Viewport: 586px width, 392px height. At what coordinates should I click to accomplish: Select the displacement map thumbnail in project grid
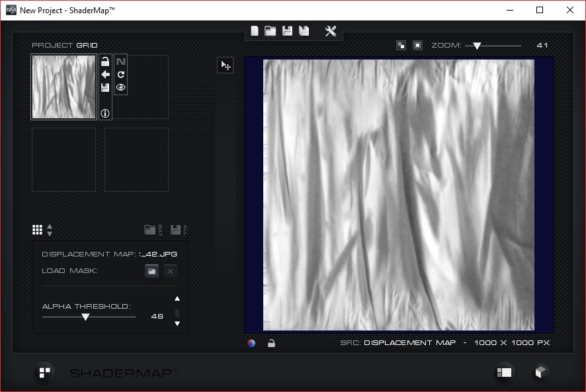[x=64, y=87]
